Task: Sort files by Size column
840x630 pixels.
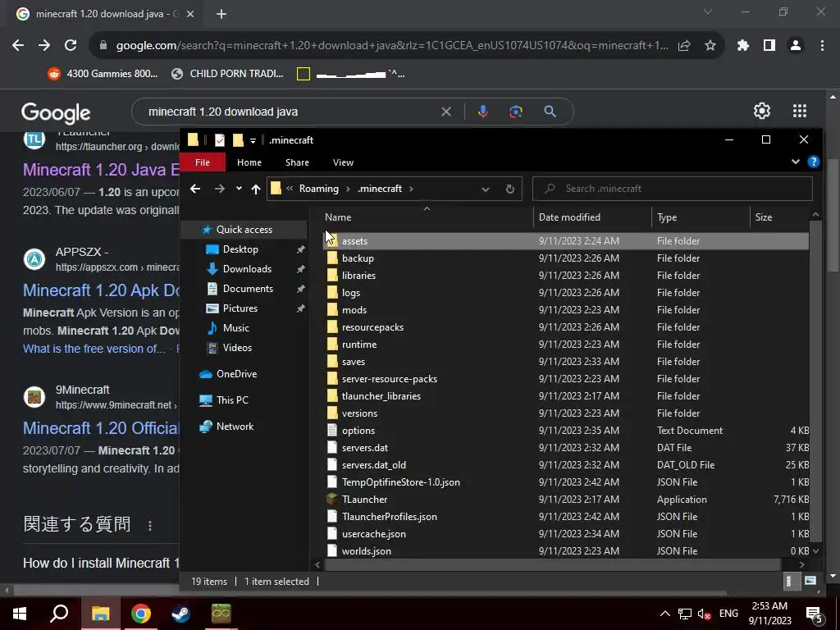Action: point(779,217)
